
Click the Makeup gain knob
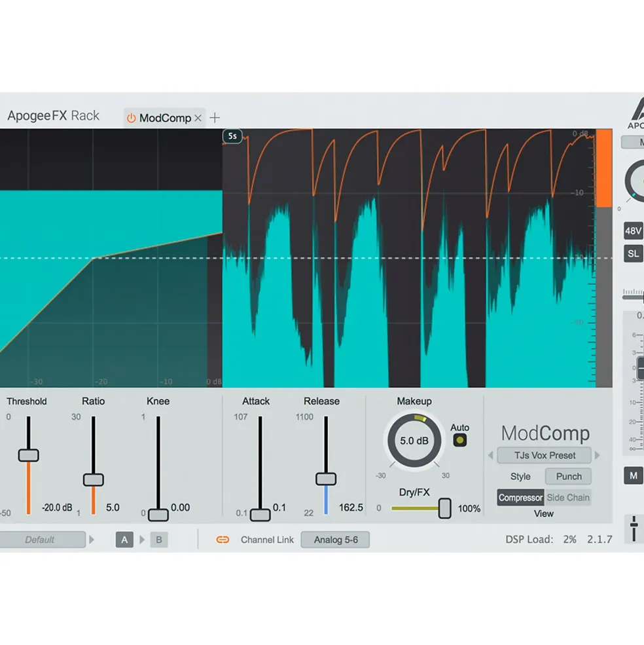tap(414, 441)
